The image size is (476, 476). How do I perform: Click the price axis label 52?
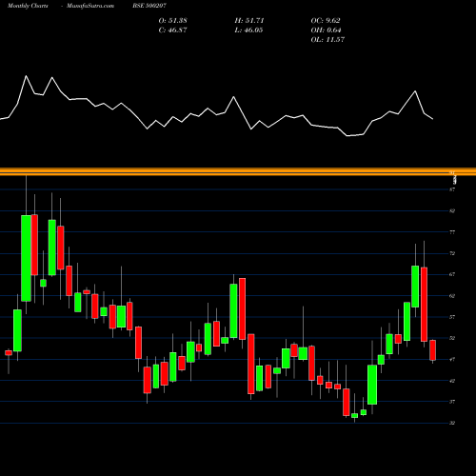[x=452, y=338]
